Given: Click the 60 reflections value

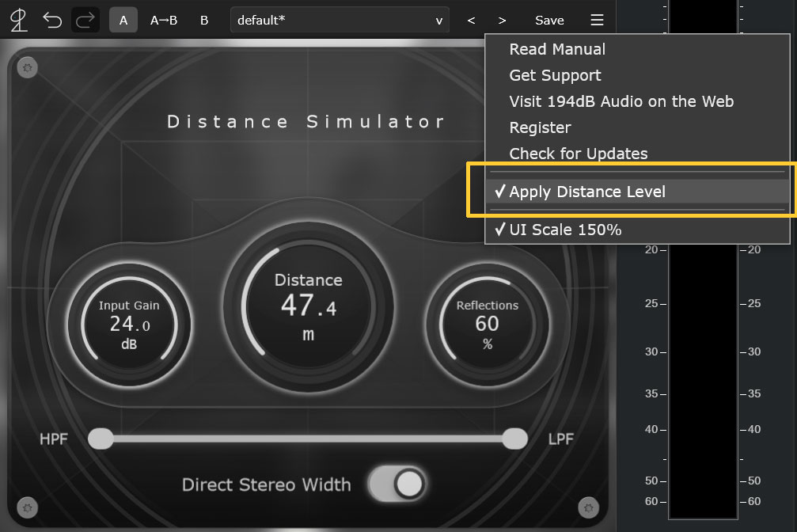Looking at the screenshot, I should click(x=487, y=324).
